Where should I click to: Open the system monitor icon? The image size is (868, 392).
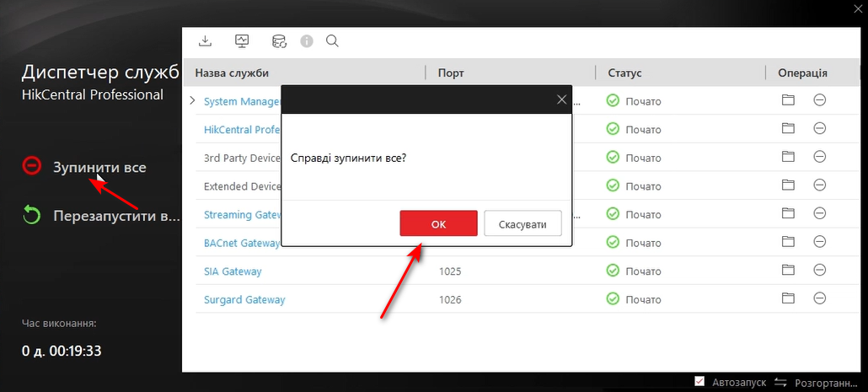pos(242,40)
